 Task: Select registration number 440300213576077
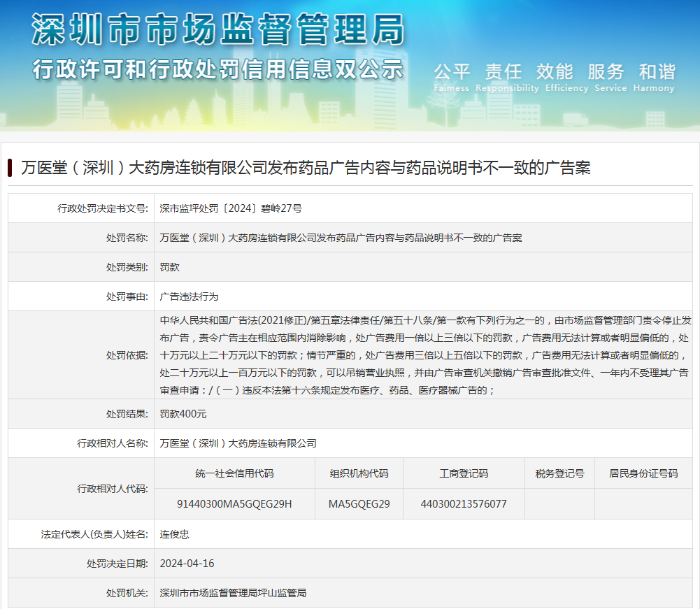pyautogui.click(x=464, y=504)
